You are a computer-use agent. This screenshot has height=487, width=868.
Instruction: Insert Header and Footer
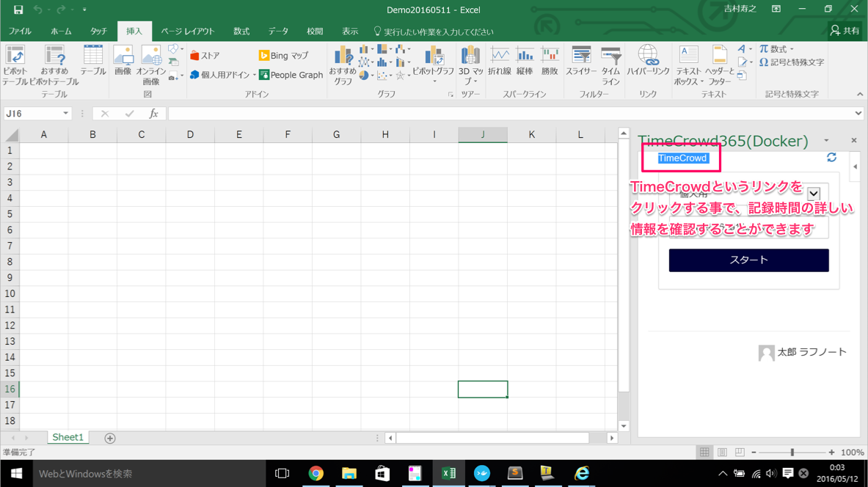[x=720, y=65]
